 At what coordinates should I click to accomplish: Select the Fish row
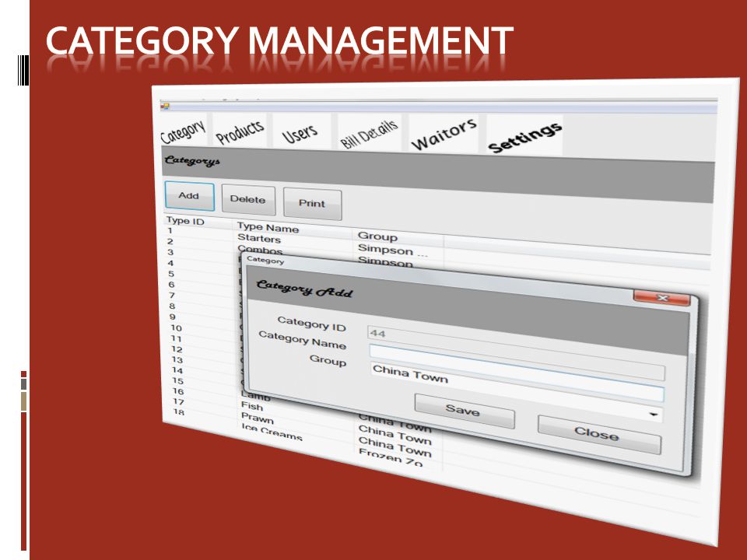[252, 406]
